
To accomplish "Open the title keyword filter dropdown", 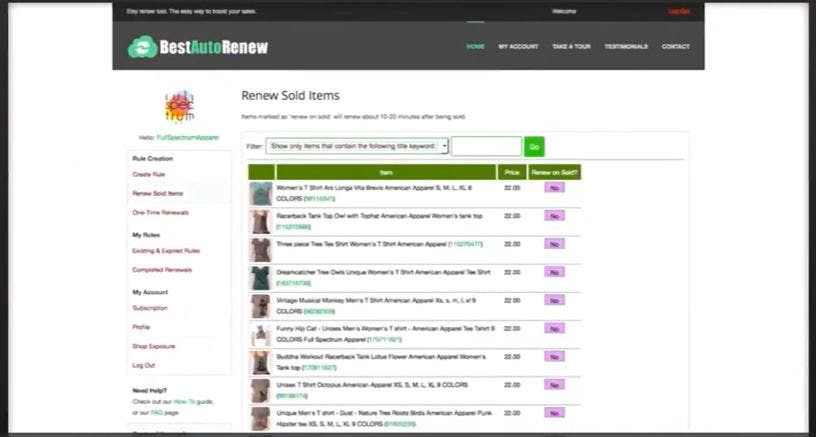I will 356,146.
